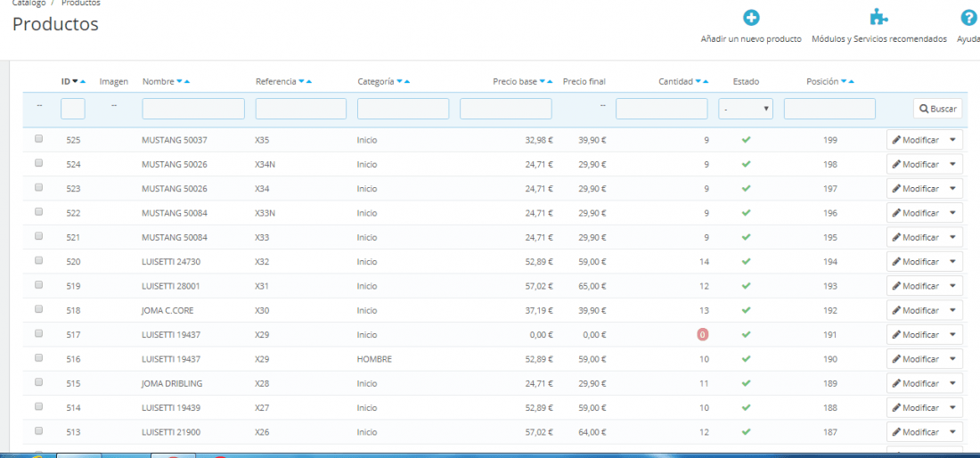
Task: Sort Precio base column descending arrow
Action: click(543, 81)
